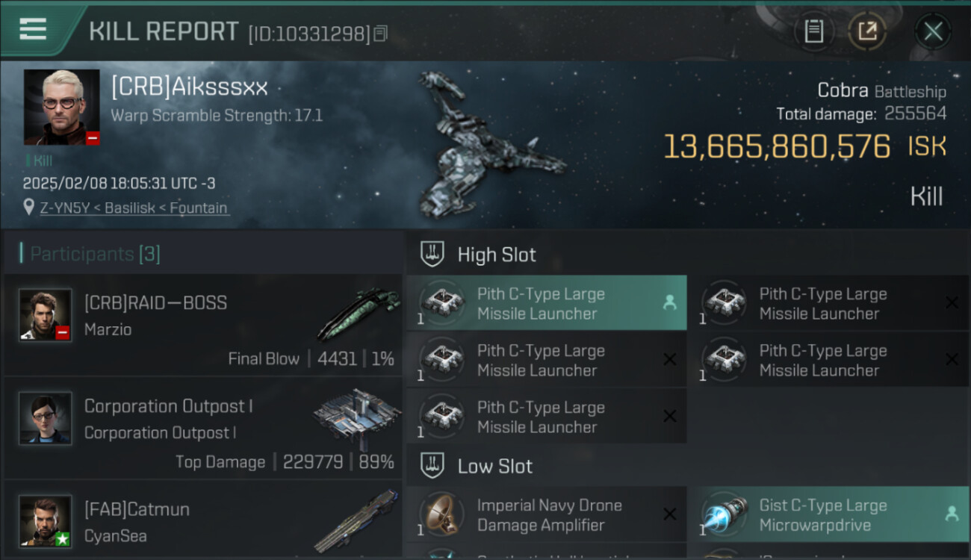Click the Imperial Navy Drone Damage Amplifier
971x560 pixels.
point(546,514)
